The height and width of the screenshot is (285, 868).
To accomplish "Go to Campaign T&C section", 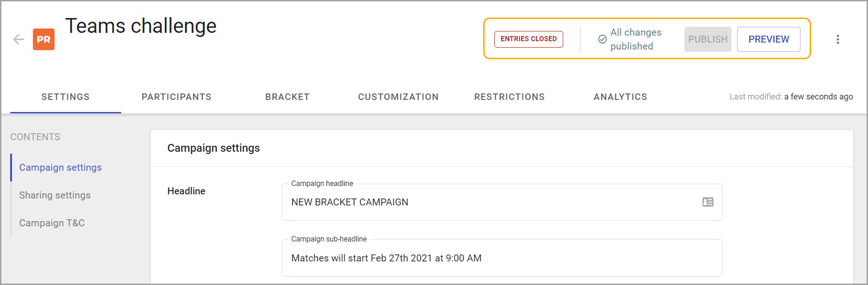I will click(52, 223).
